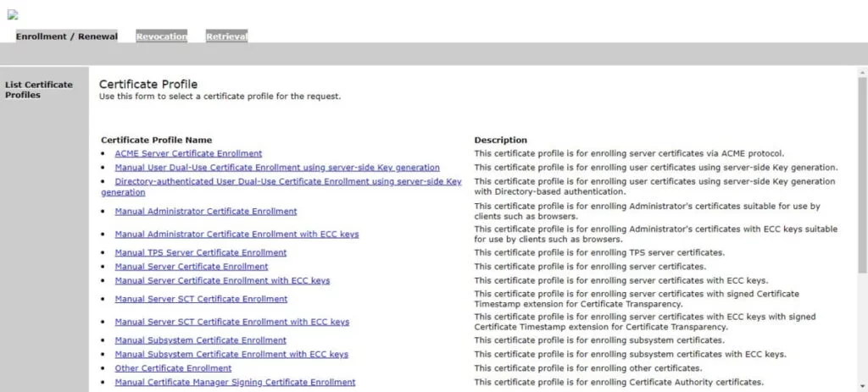Open Manual Server SCT Certificate Enrollment with ECC keys
Image resolution: width=868 pixels, height=392 pixels.
click(x=232, y=322)
